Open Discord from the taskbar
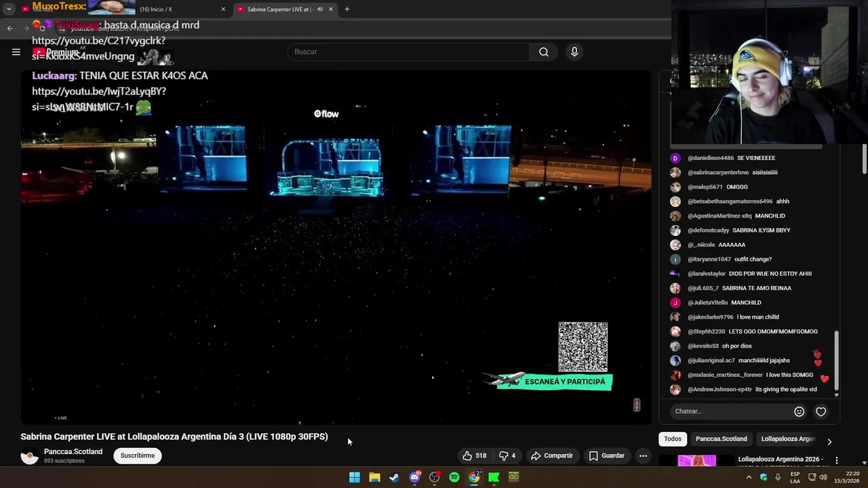Image resolution: width=868 pixels, height=488 pixels. pos(414,477)
